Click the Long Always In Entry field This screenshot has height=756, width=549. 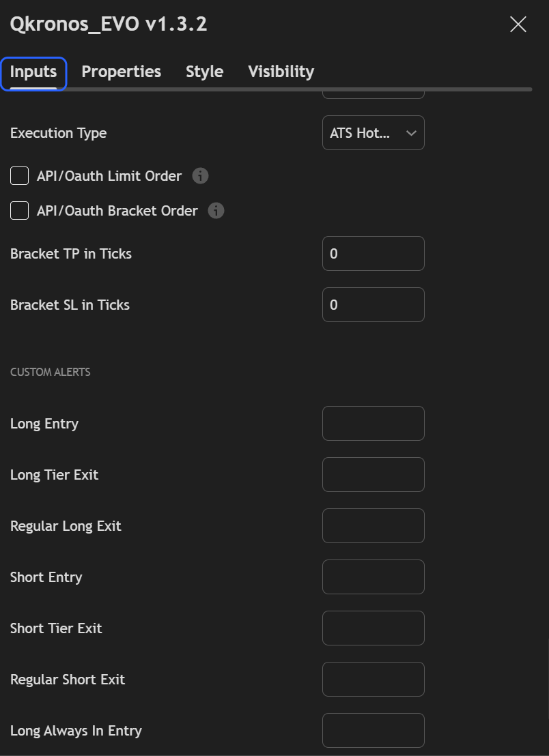(373, 731)
